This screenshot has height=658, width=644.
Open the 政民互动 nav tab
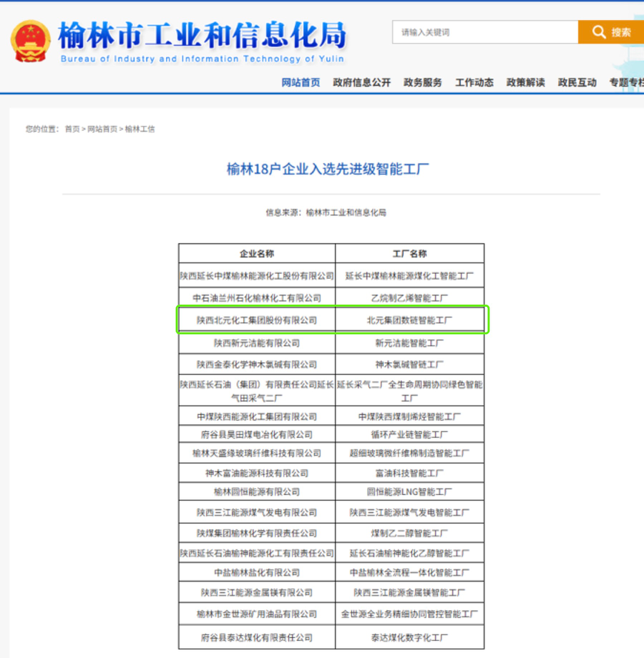click(x=577, y=83)
